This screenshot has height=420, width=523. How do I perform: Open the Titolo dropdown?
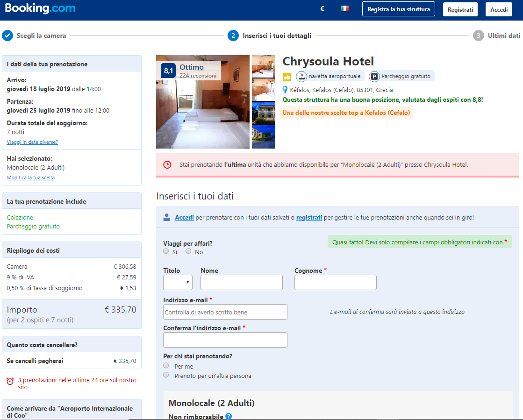click(178, 282)
